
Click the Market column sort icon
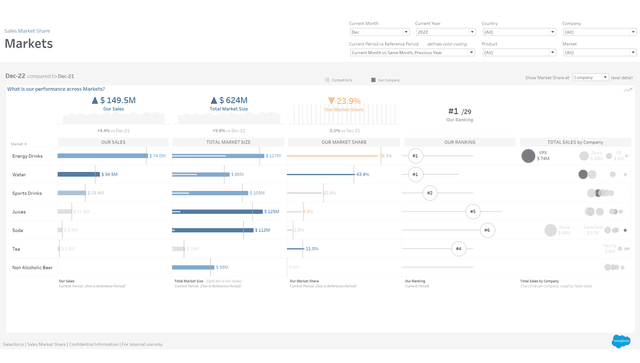(26, 144)
